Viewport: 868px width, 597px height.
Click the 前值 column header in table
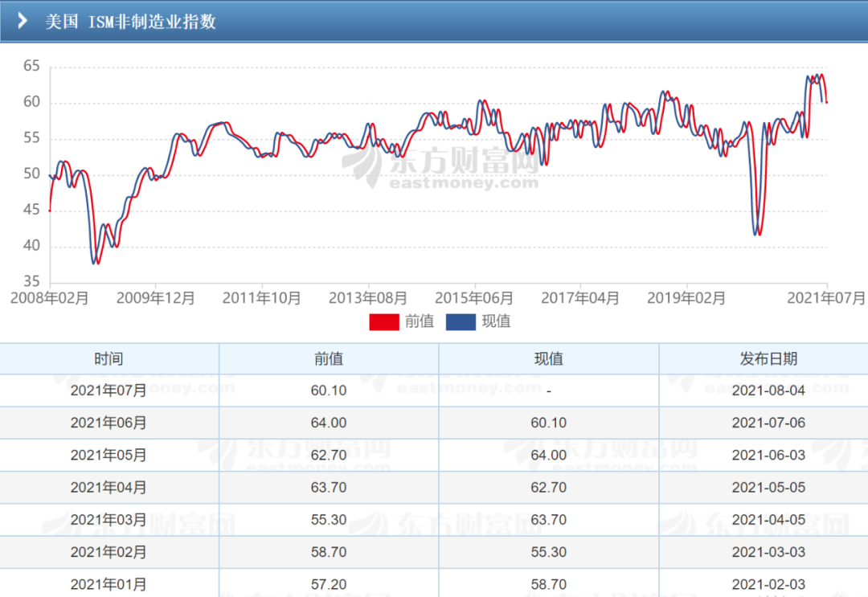point(329,359)
